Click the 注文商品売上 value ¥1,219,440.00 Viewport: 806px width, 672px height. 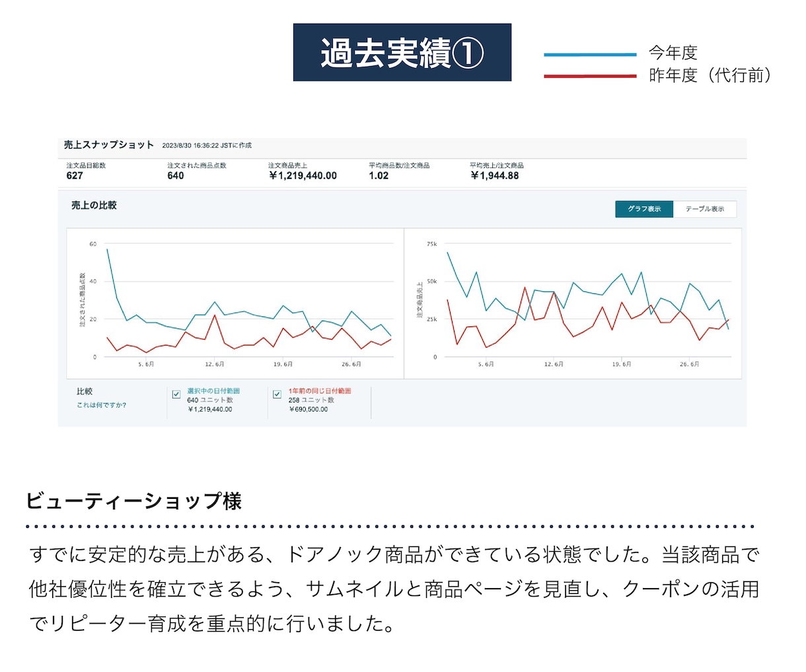[303, 176]
